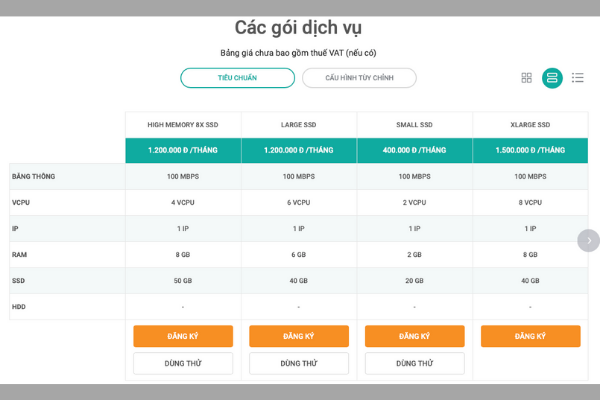Screen dimensions: 600x400
Task: Select the SMALL SSD column header
Action: [x=414, y=125]
